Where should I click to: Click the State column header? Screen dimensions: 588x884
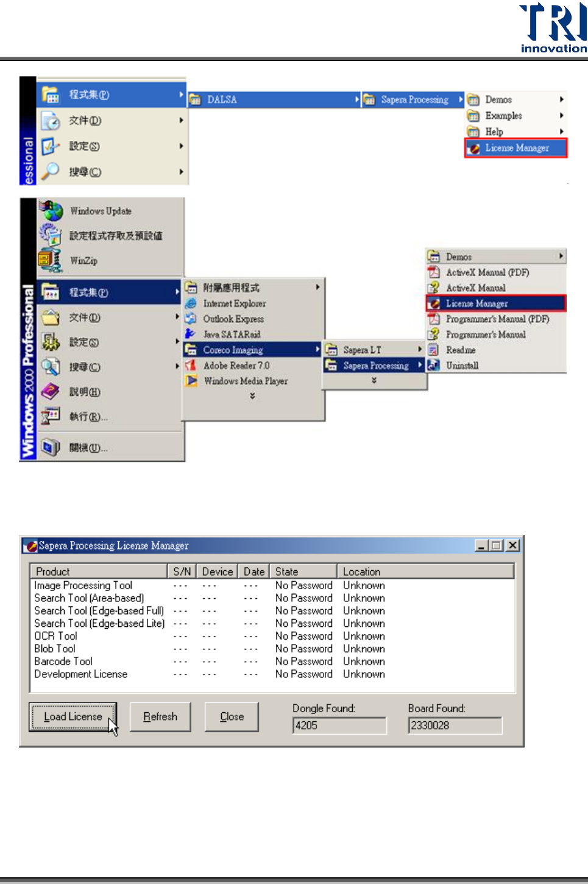[303, 571]
